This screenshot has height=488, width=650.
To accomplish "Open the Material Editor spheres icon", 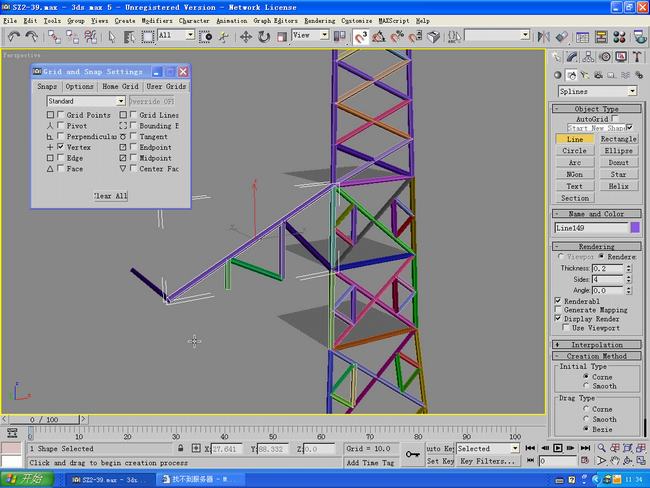I will (x=619, y=37).
